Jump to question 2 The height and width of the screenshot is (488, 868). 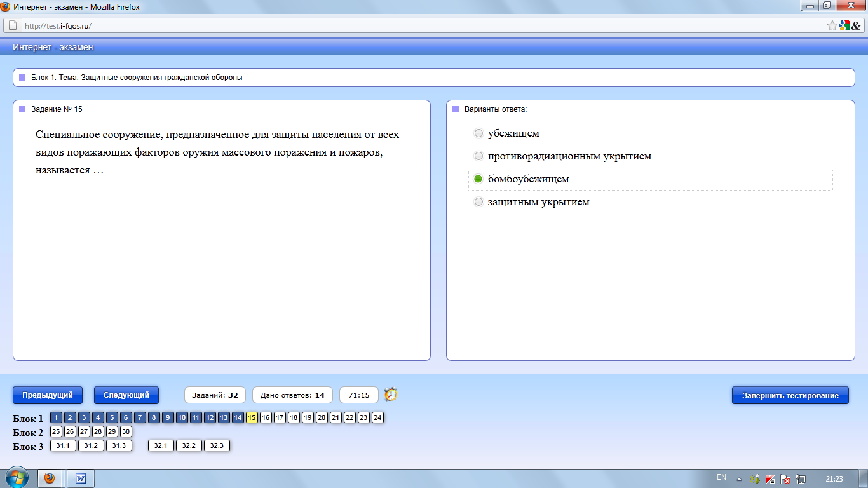point(70,417)
